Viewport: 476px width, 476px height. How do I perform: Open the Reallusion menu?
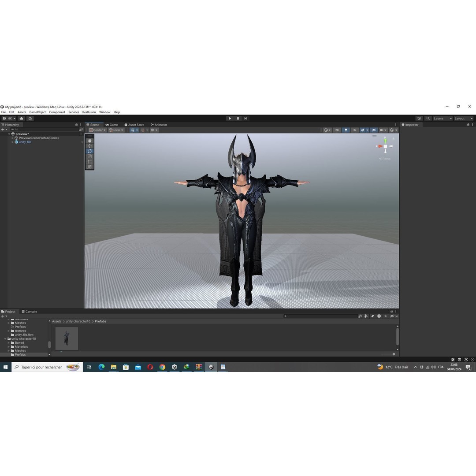coord(89,112)
